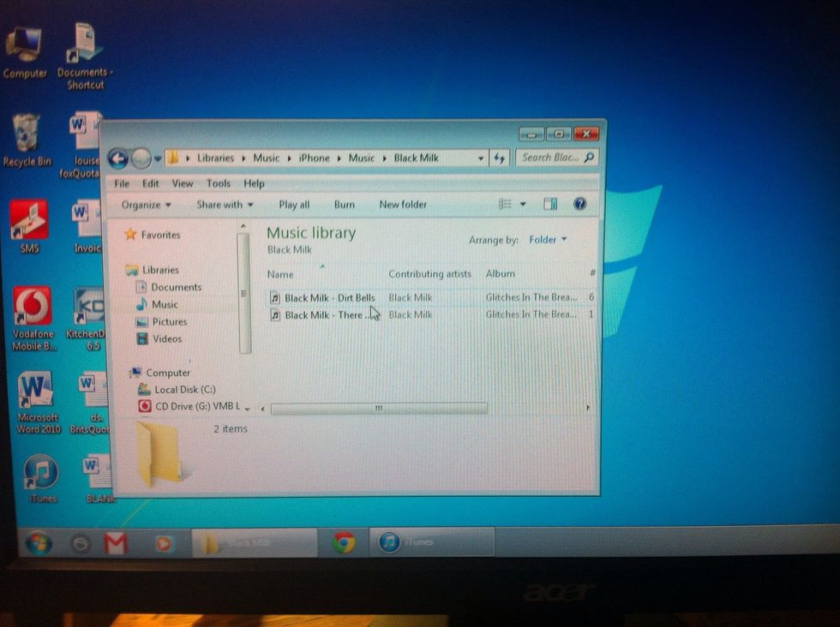The image size is (840, 627).
Task: Expand the address bar history dropdown
Action: (481, 158)
